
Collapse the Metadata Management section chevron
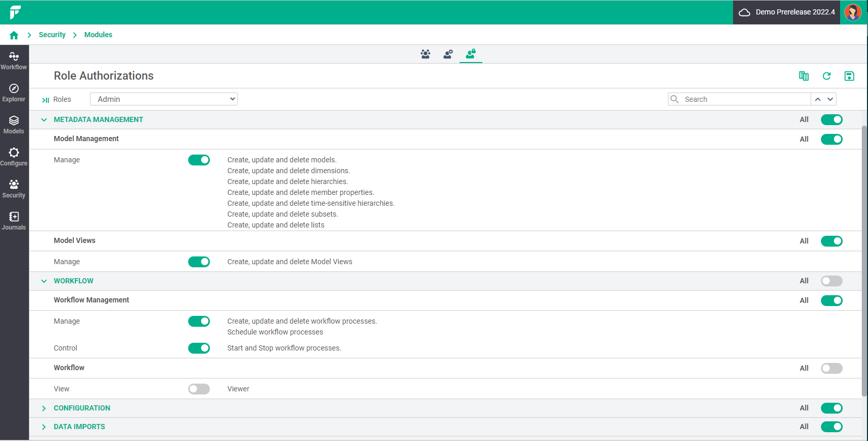coord(44,120)
